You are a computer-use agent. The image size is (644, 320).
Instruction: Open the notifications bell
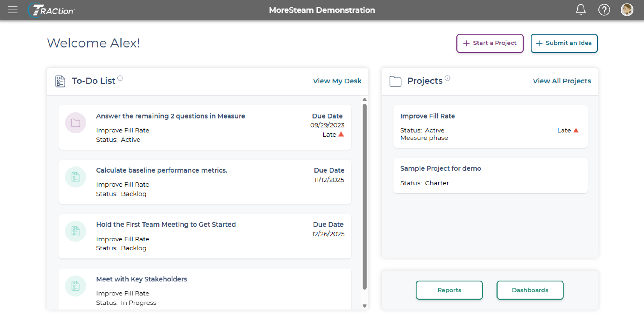pos(581,10)
